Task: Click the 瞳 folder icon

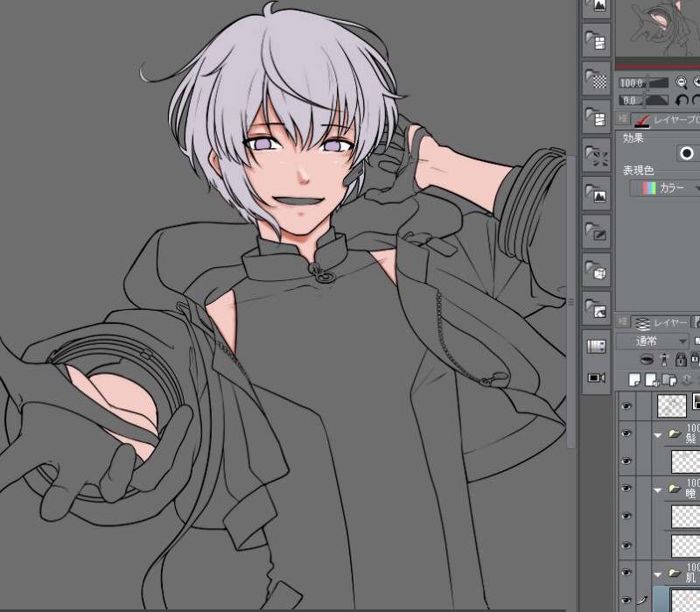Action: pyautogui.click(x=674, y=489)
